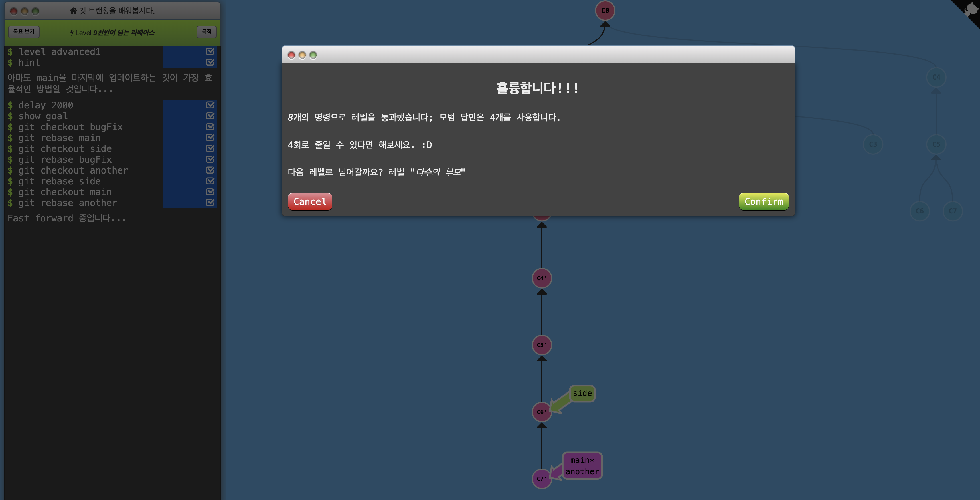This screenshot has height=500, width=980.
Task: Click the 목표 보기 goal button
Action: pyautogui.click(x=24, y=32)
